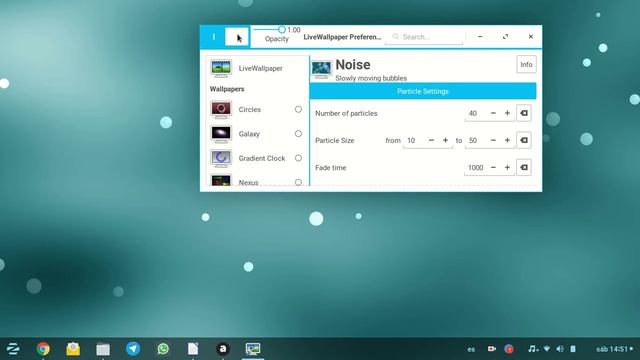
Task: Click the Opacity slider handle
Action: click(x=282, y=29)
